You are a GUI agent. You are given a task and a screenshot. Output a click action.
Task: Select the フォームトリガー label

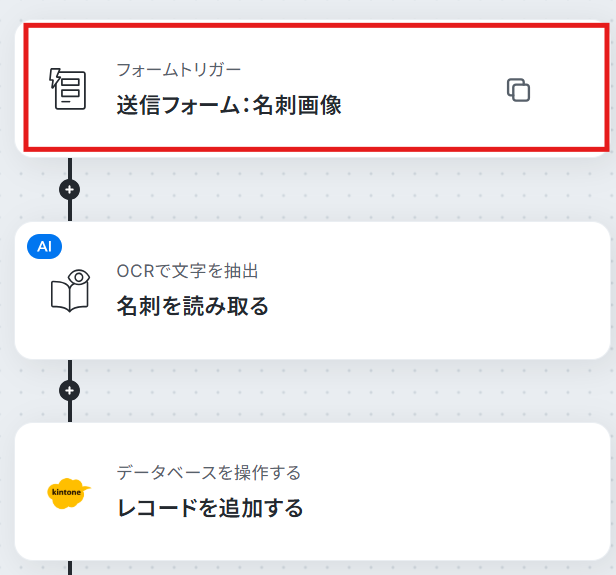click(179, 70)
